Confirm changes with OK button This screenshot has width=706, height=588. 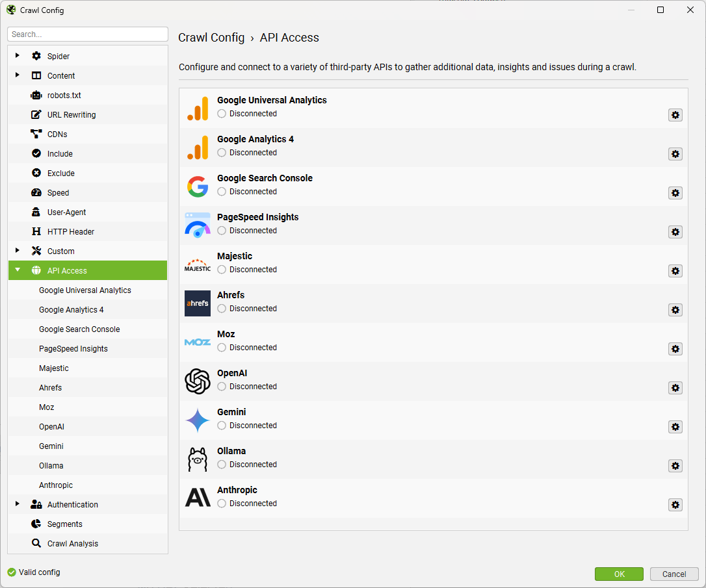point(619,574)
